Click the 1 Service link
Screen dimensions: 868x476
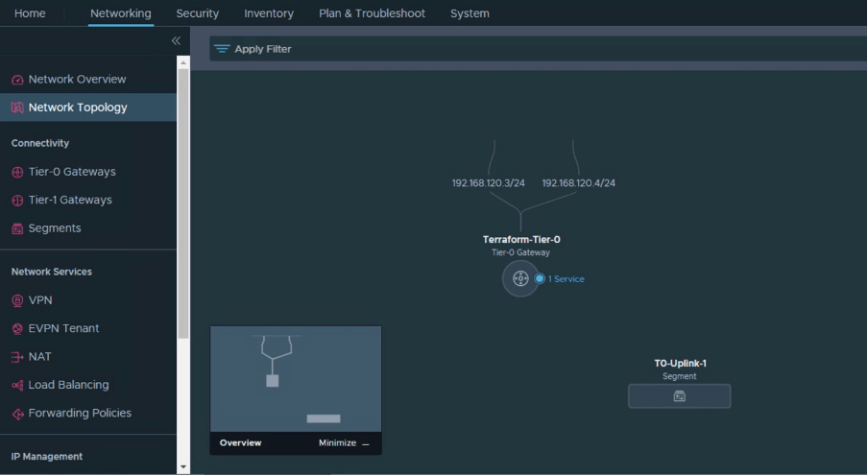click(x=565, y=279)
